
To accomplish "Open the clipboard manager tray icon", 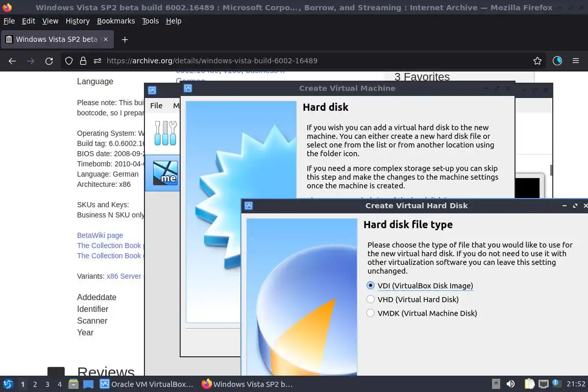I will [529, 384].
